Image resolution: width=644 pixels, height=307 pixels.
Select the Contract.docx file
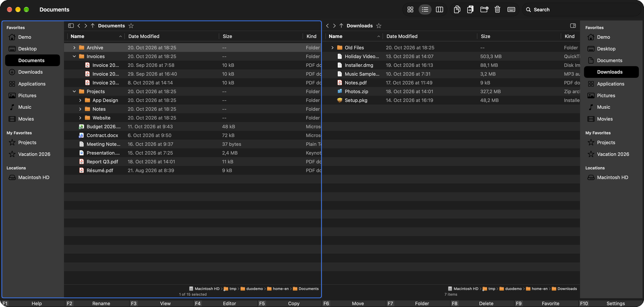tap(192, 135)
